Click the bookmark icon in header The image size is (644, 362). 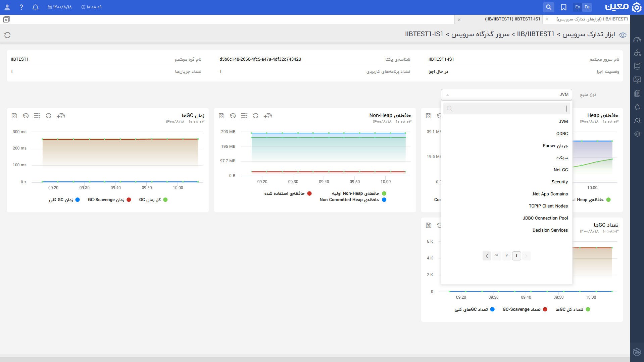[x=563, y=7]
